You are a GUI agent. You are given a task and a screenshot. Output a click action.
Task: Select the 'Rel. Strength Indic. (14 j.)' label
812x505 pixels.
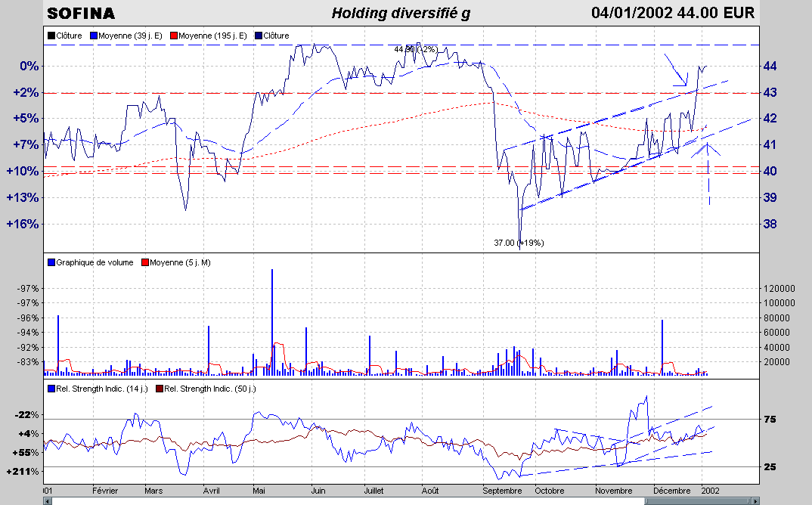[x=101, y=389]
